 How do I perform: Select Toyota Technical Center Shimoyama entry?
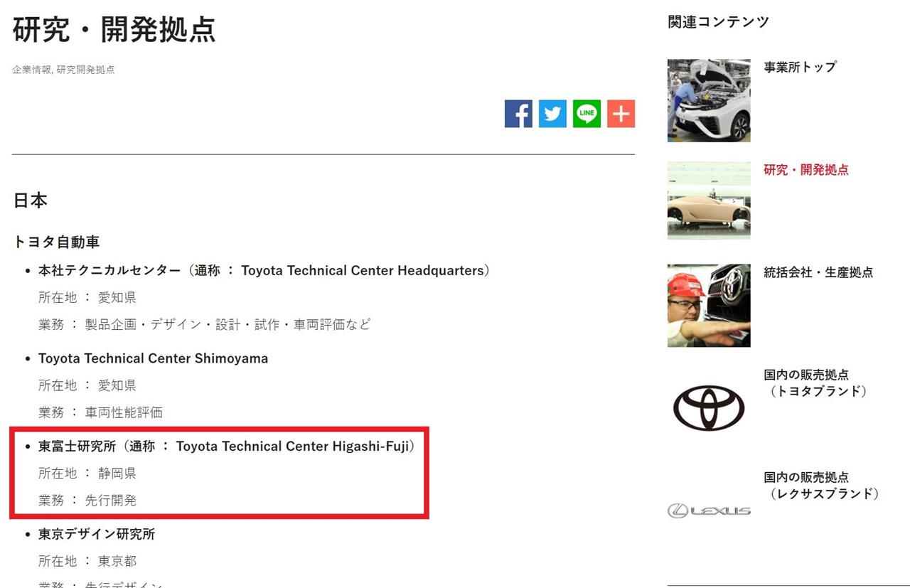tap(153, 358)
